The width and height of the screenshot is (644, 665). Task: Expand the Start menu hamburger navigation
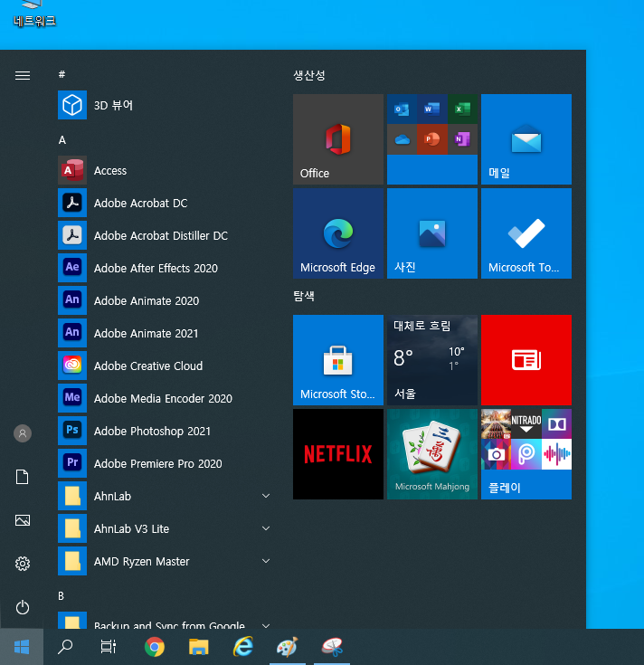coord(23,75)
